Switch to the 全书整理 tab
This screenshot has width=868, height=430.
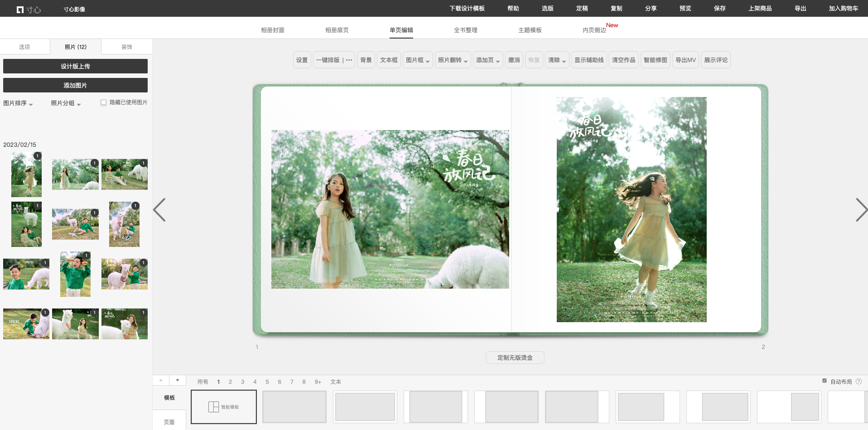(x=466, y=30)
